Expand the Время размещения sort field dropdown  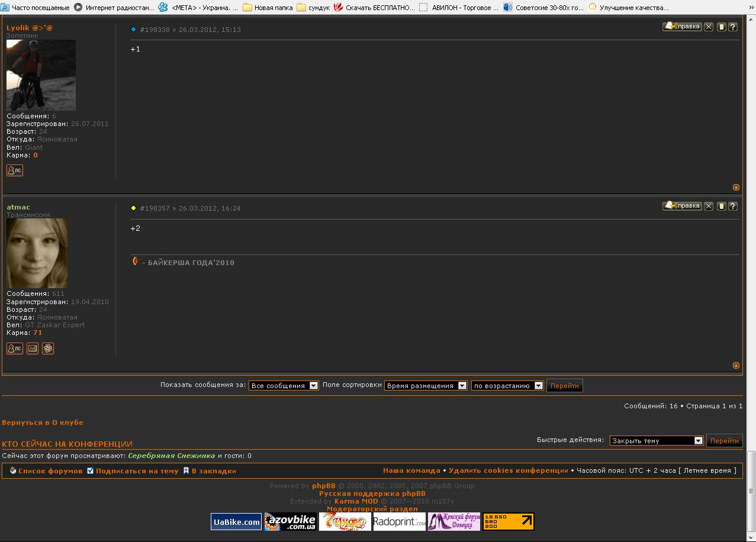coord(426,386)
